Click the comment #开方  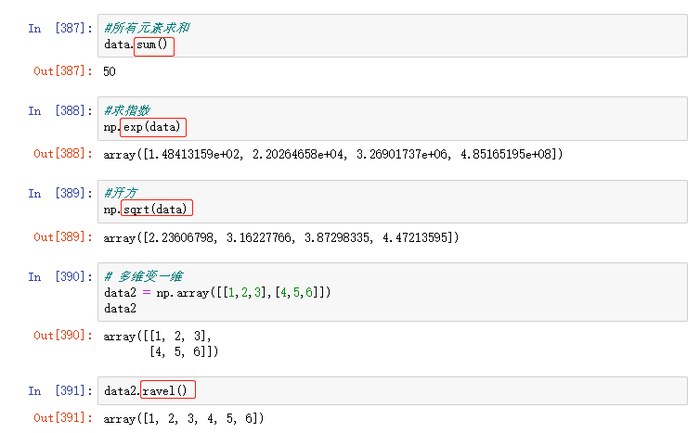coord(120,193)
